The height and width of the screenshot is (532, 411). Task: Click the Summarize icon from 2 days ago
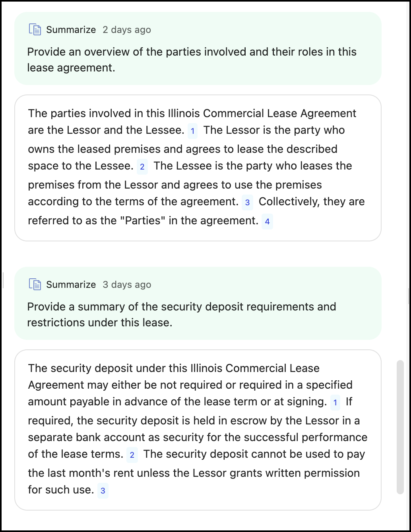tap(35, 30)
